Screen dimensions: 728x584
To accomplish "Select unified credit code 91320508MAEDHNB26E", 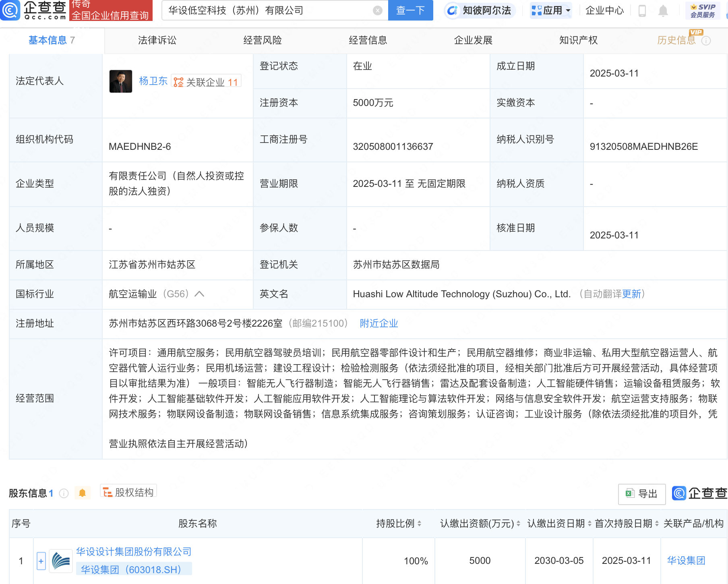I will click(x=643, y=147).
